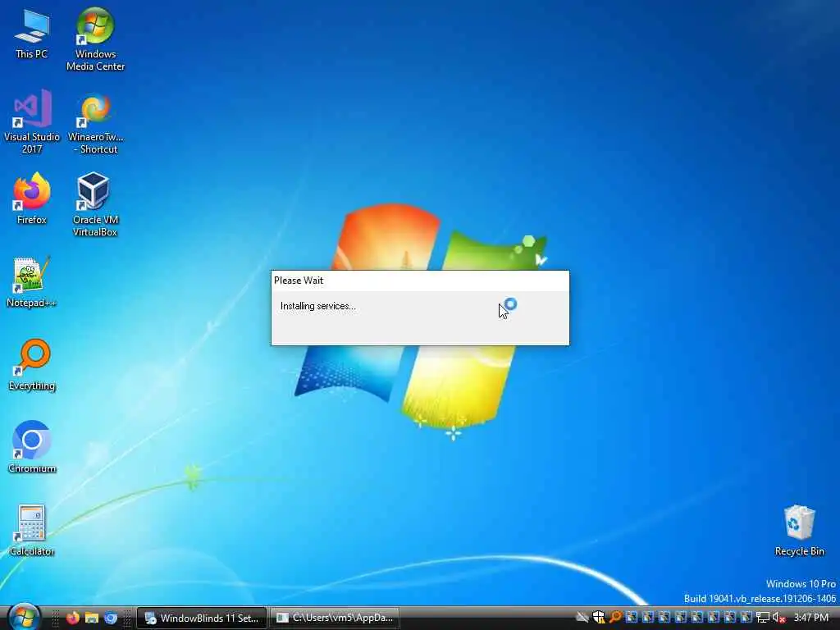Select the Chromium desktop shortcut
Screen dimensions: 840x630
(x=32, y=447)
